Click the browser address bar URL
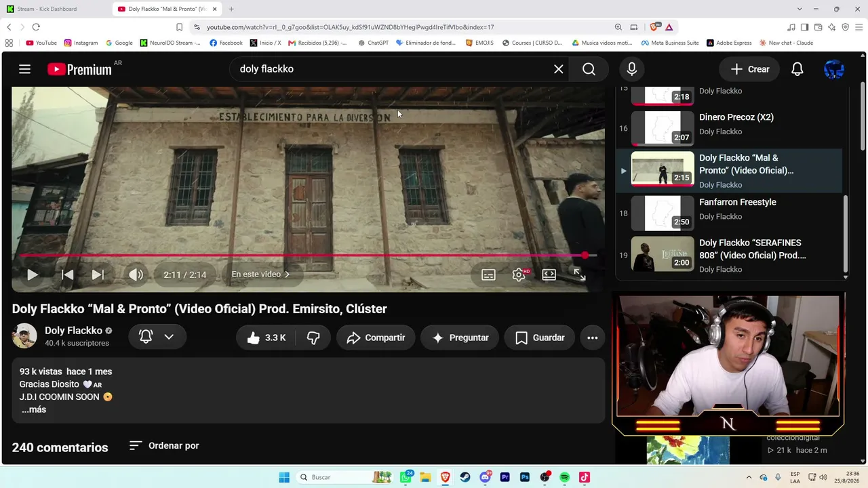The height and width of the screenshot is (488, 868). 350,27
